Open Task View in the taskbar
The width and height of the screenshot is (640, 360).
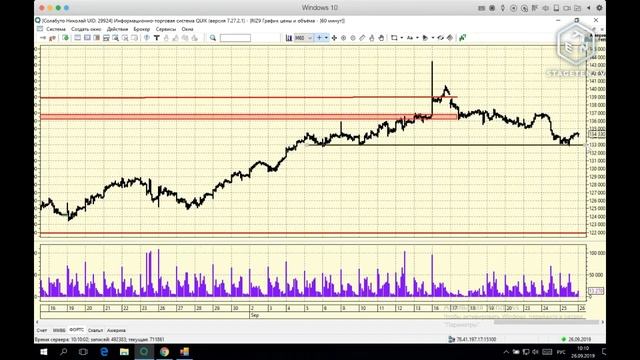pos(83,352)
